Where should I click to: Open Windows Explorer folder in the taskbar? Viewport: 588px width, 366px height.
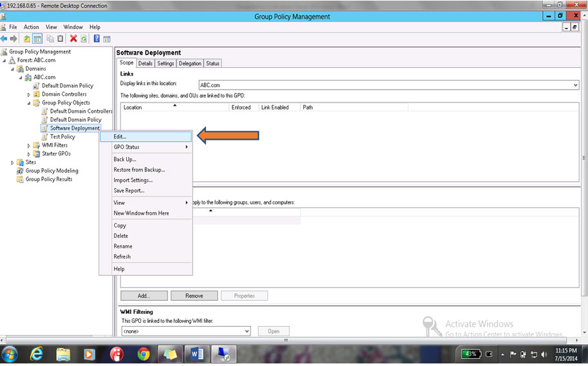point(63,354)
